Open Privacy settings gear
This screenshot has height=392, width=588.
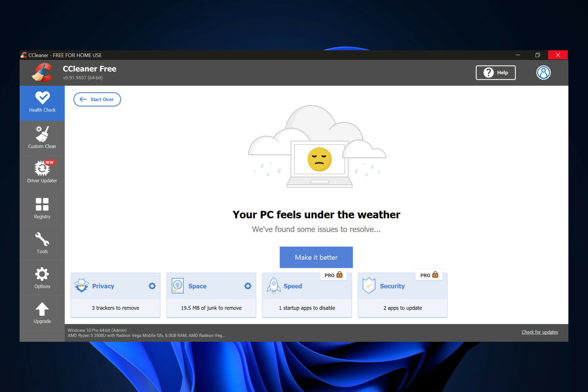pos(152,286)
